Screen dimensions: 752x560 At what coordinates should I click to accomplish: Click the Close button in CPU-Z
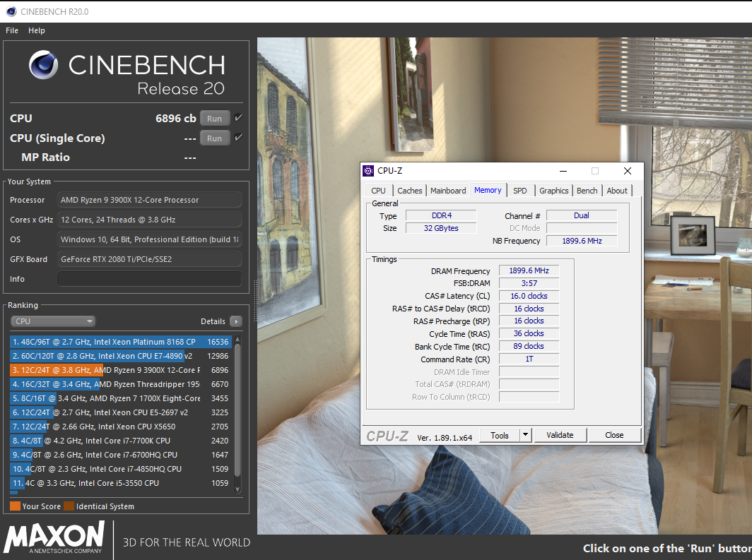point(614,435)
